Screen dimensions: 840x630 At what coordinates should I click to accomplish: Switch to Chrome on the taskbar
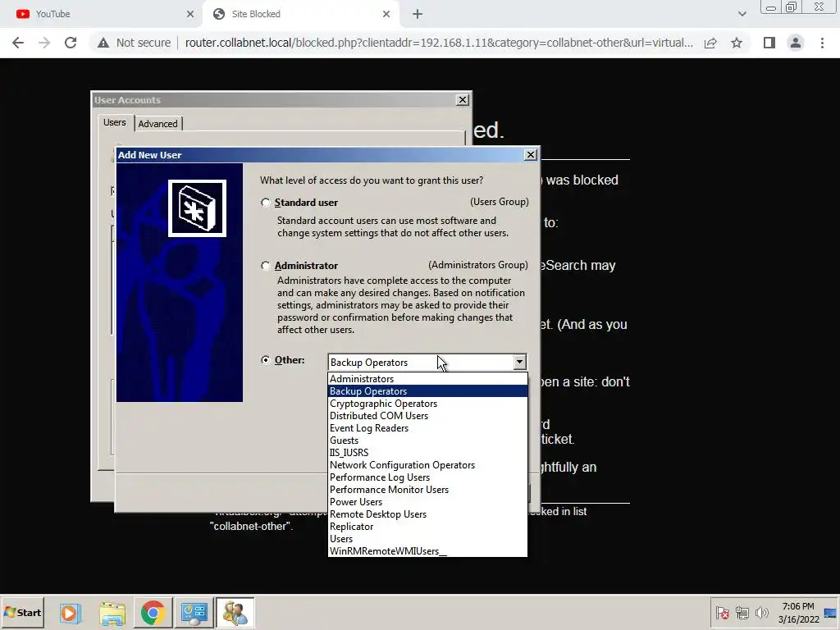point(153,612)
